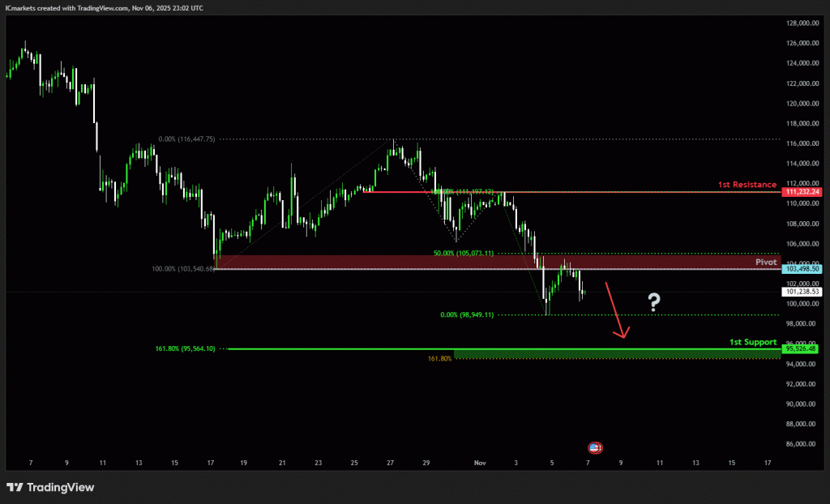The width and height of the screenshot is (830, 504).
Task: Select the 1st Support label
Action: click(x=752, y=342)
